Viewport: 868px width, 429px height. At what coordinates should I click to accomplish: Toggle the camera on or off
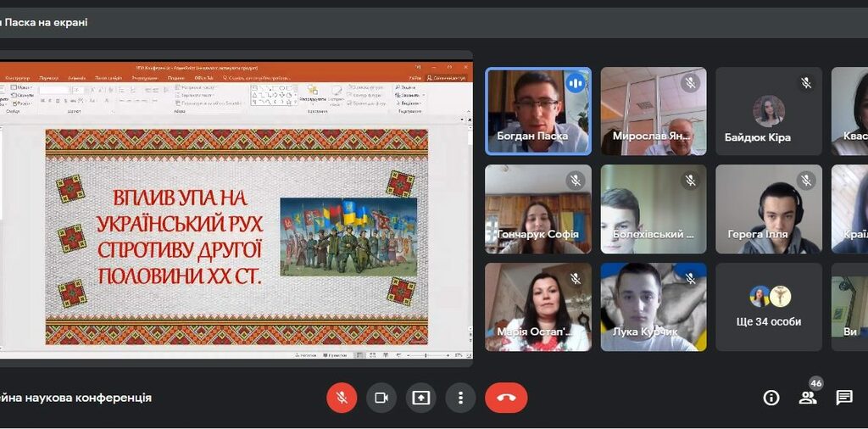381,398
